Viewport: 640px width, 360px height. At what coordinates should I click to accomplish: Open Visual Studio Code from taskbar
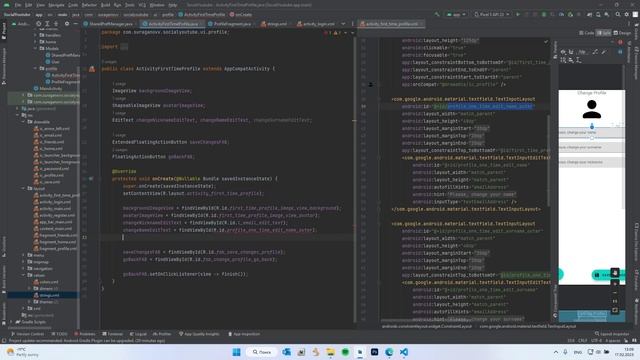(x=404, y=352)
